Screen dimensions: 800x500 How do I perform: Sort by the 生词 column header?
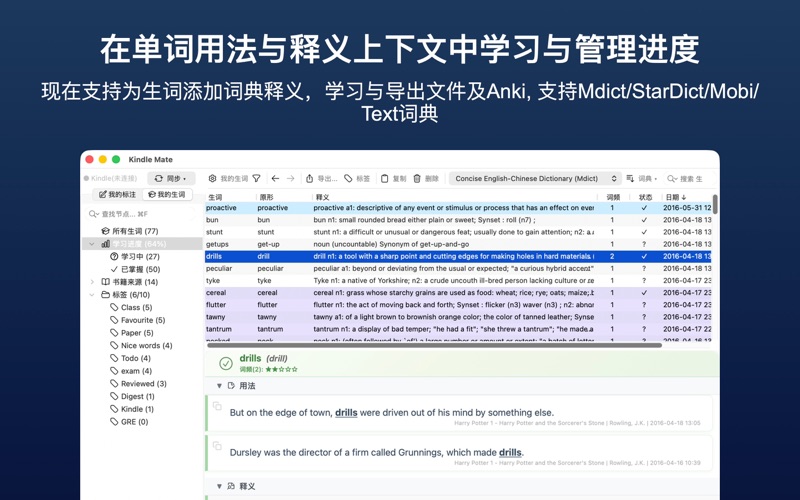[x=230, y=197]
